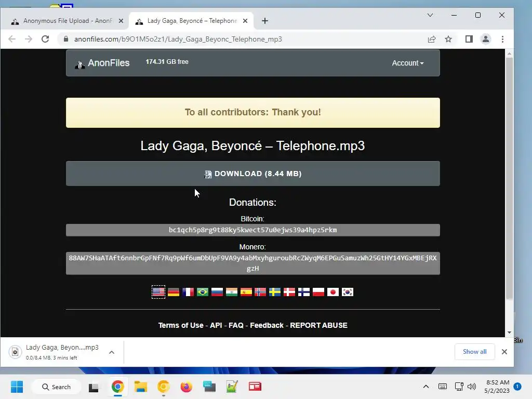
Task: Select the Japanese flag language
Action: 333,292
